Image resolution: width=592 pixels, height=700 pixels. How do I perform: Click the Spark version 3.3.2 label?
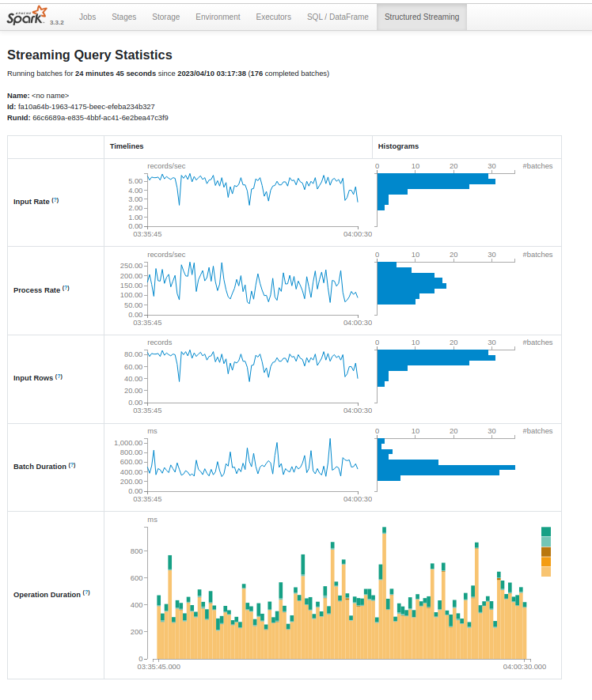pyautogui.click(x=57, y=22)
